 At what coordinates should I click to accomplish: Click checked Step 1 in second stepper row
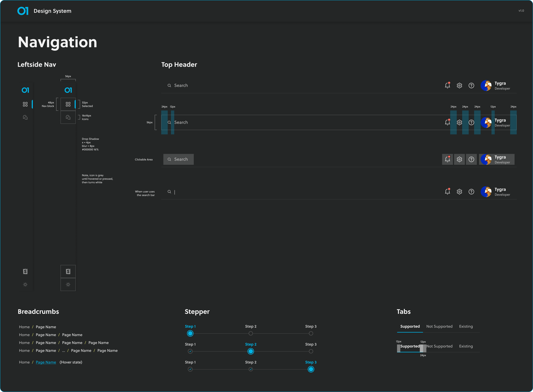click(190, 351)
